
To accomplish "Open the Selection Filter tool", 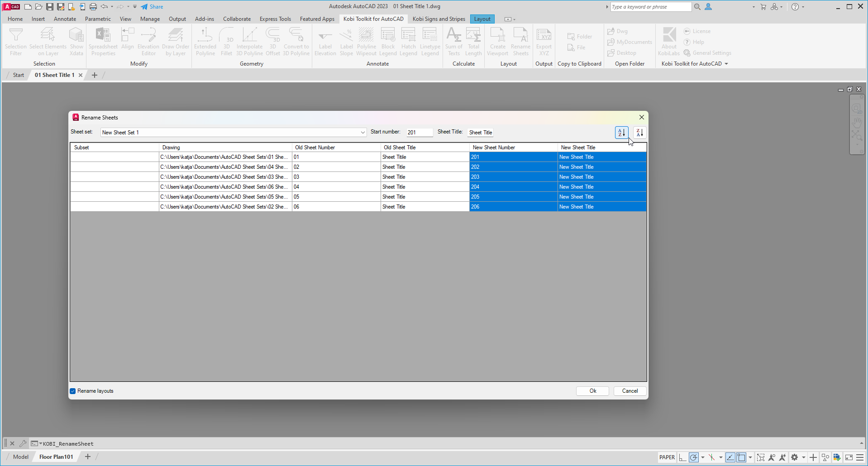I will pos(16,42).
